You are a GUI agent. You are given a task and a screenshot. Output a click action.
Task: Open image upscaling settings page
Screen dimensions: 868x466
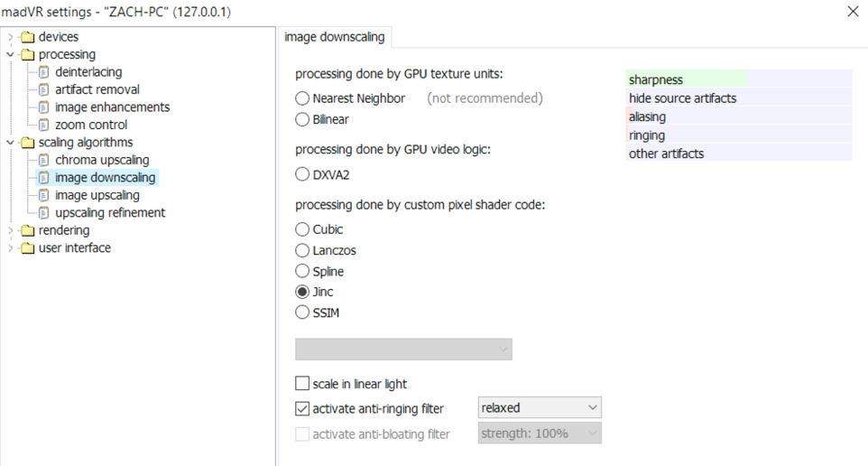click(97, 195)
